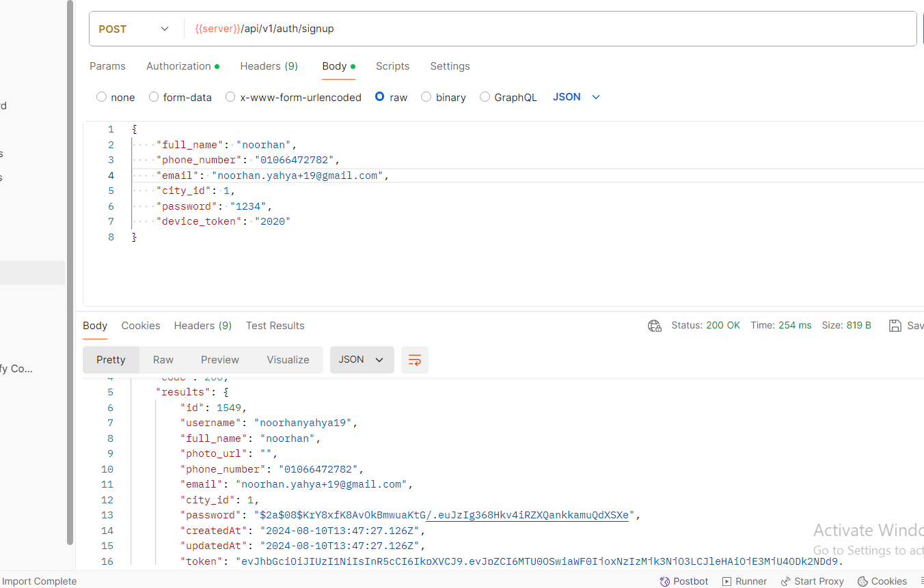Image resolution: width=924 pixels, height=588 pixels.
Task: Click the request URL input field
Action: [x=547, y=29]
